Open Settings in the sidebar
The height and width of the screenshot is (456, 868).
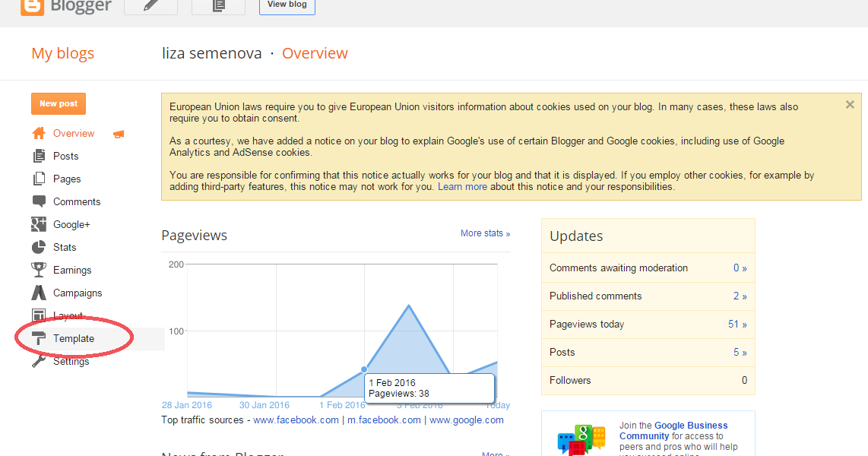coord(71,361)
